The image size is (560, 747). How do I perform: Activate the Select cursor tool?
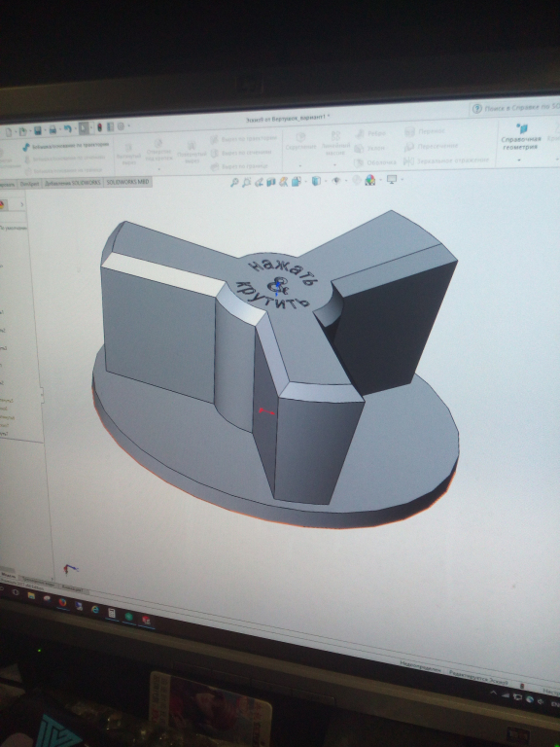tap(84, 128)
